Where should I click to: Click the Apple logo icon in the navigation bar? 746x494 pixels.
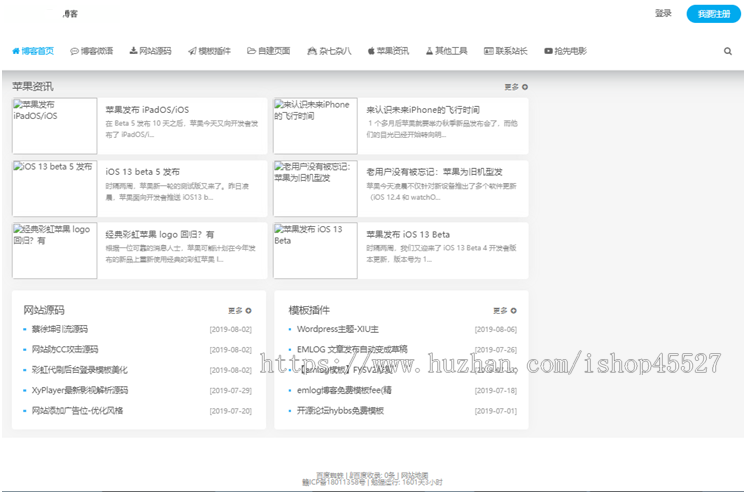[371, 51]
